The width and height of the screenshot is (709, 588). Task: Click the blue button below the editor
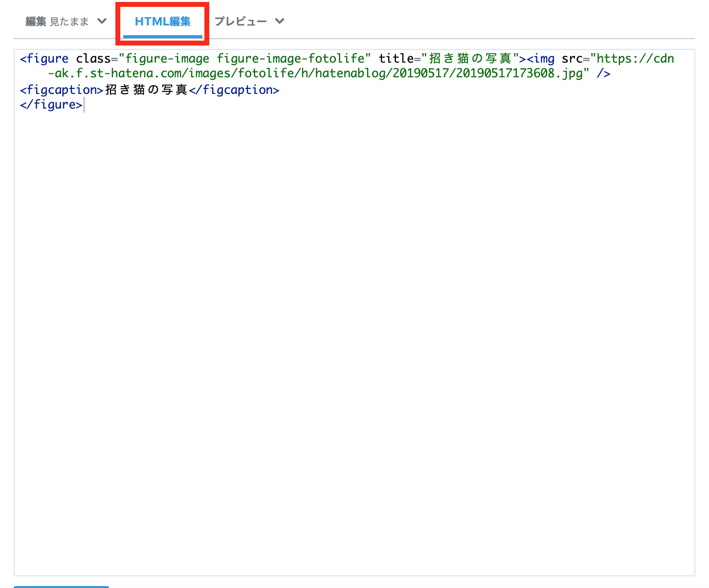coord(62,587)
